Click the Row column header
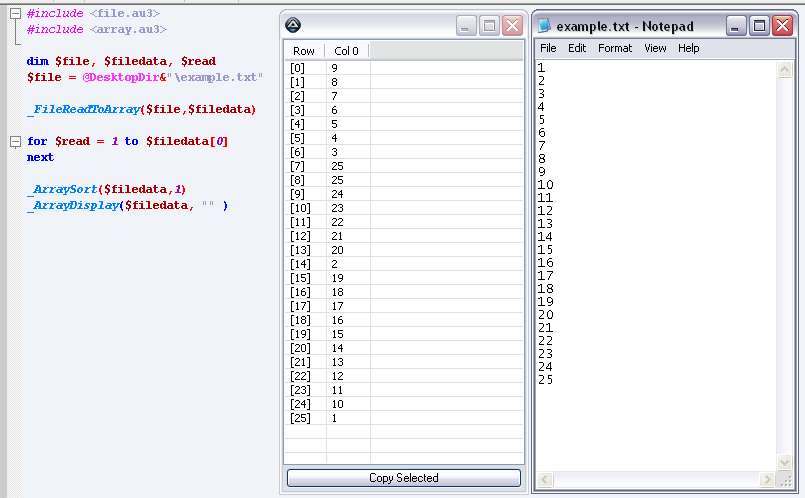Screen dimensions: 805x498 [x=304, y=51]
